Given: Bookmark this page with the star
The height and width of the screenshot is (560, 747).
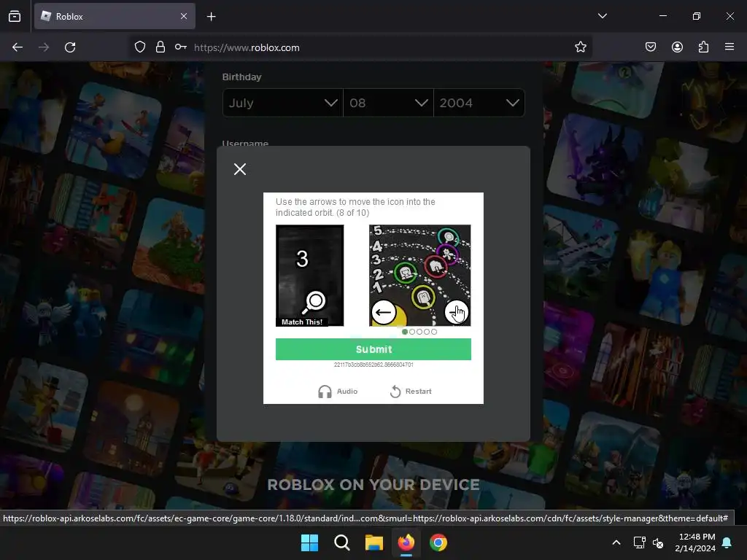Looking at the screenshot, I should tap(580, 47).
